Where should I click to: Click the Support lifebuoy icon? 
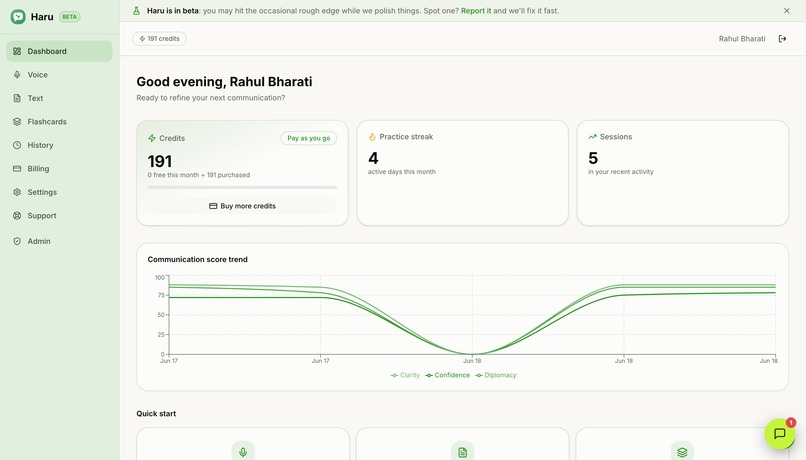[x=17, y=216]
